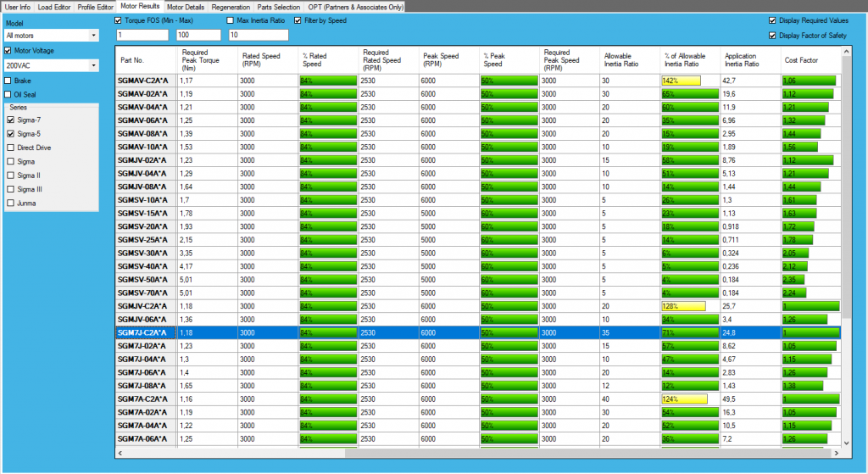Click the Max Inertia Ratio value field
The image size is (868, 474).
pos(259,35)
